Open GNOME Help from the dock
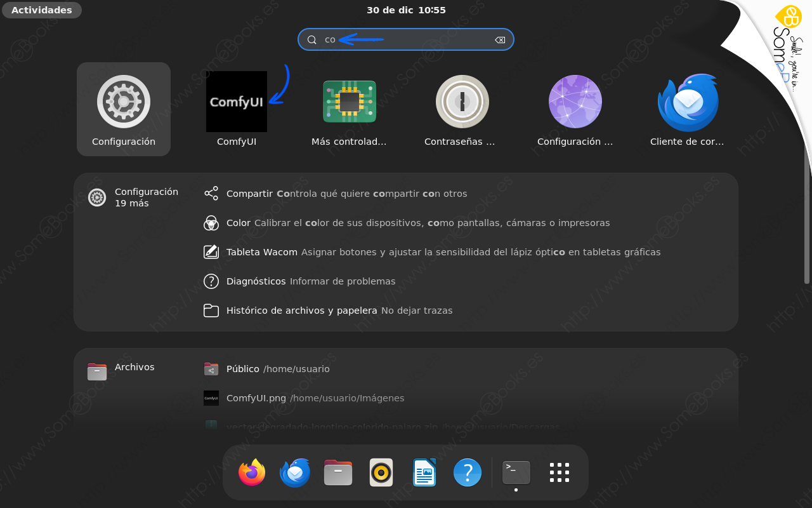 point(468,472)
